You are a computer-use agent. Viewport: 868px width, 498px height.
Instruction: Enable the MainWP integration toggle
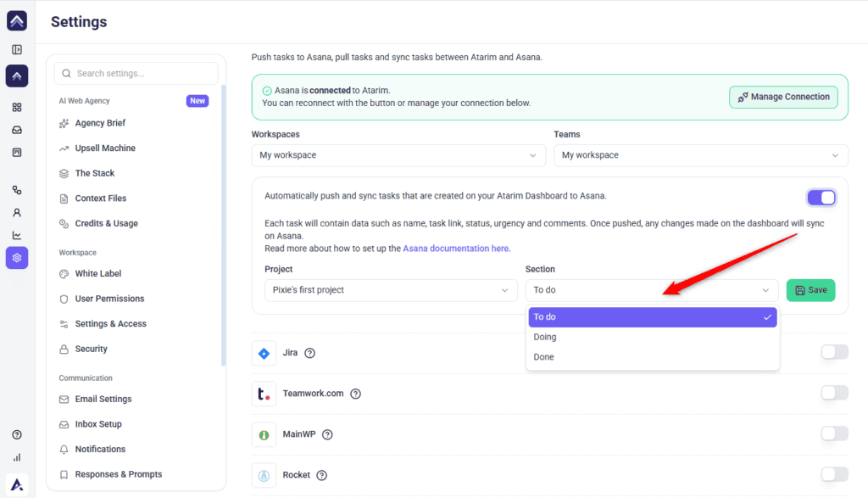point(835,434)
